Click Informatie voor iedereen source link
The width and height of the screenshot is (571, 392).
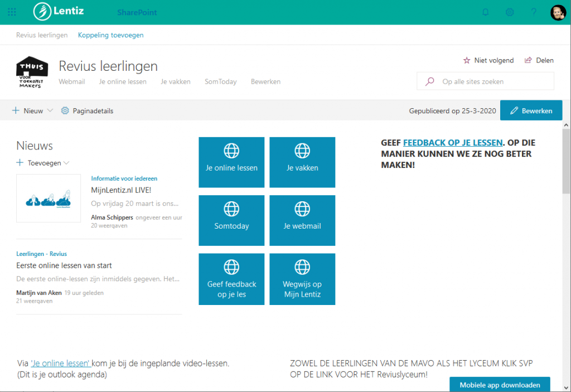pos(124,178)
